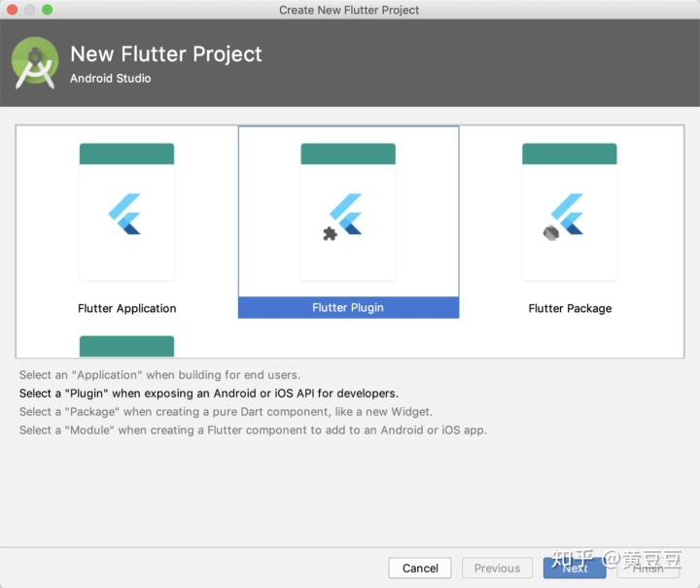Click the highlighted "Flutter Plugin" label
The height and width of the screenshot is (588, 700).
tap(348, 308)
